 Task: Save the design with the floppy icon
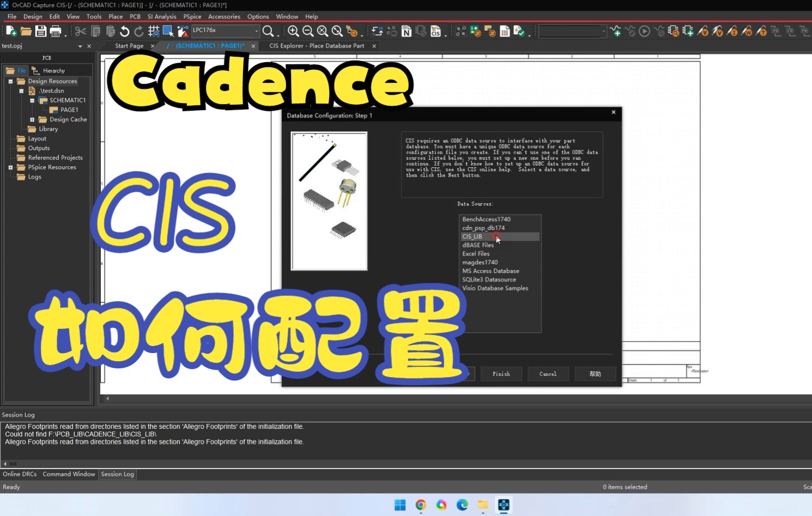[x=41, y=32]
